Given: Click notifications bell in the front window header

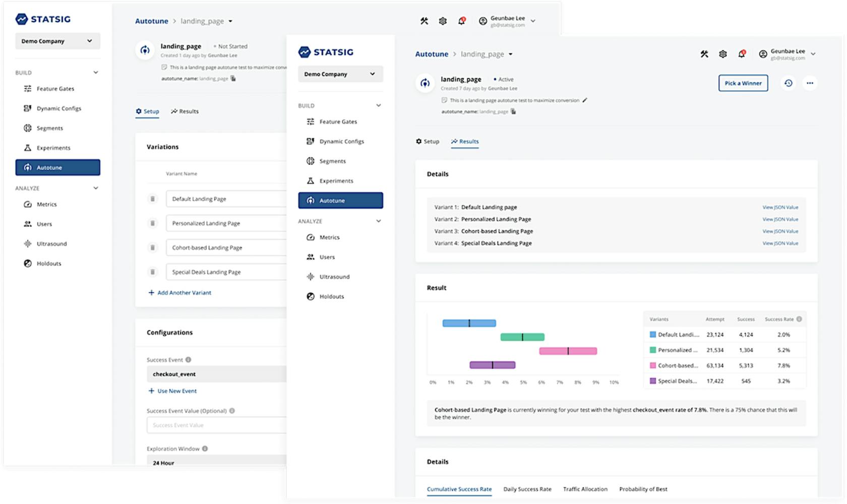Looking at the screenshot, I should coord(742,54).
